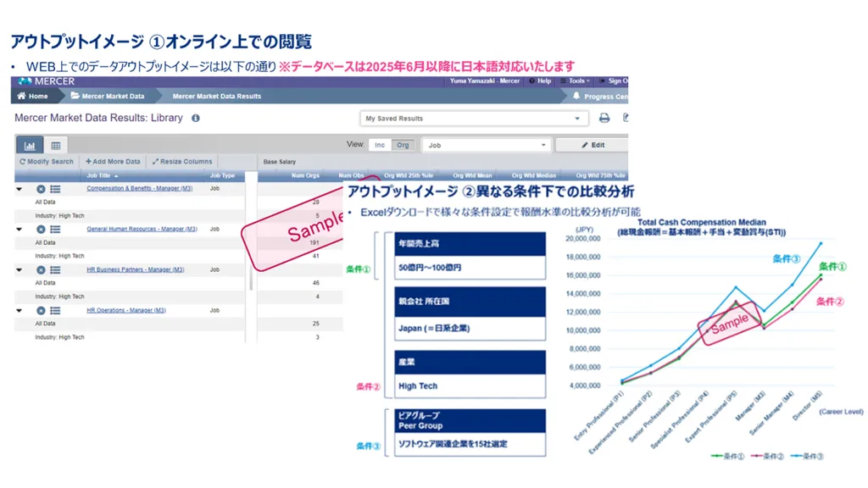868x488 pixels.
Task: Switch to the table grid view
Action: point(56,146)
